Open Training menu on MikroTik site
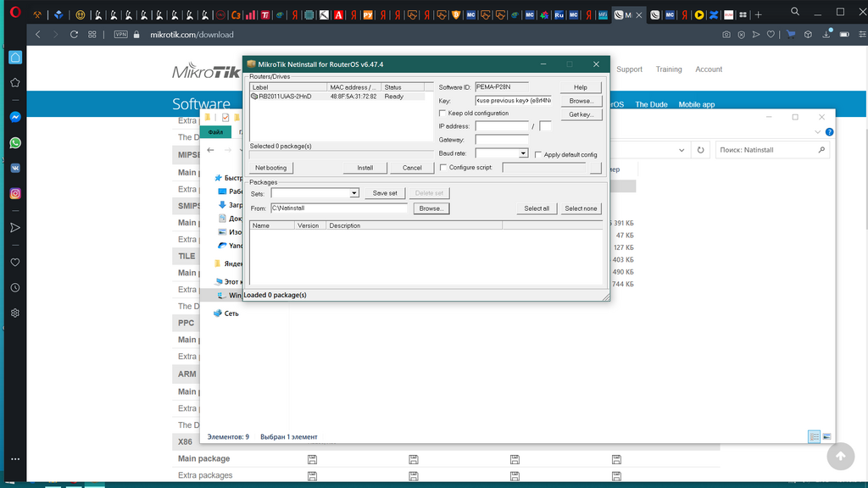Screen dimensions: 868x488 tap(669, 69)
